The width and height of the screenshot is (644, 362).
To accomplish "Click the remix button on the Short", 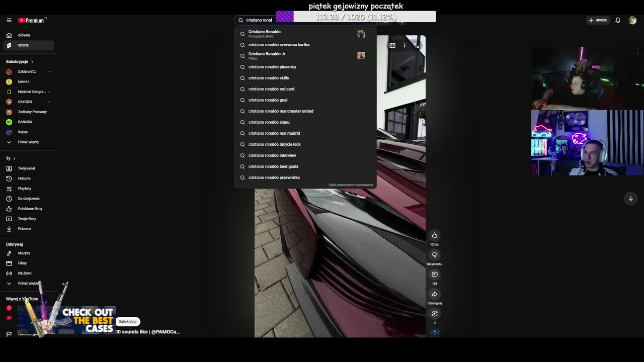I will tap(435, 314).
